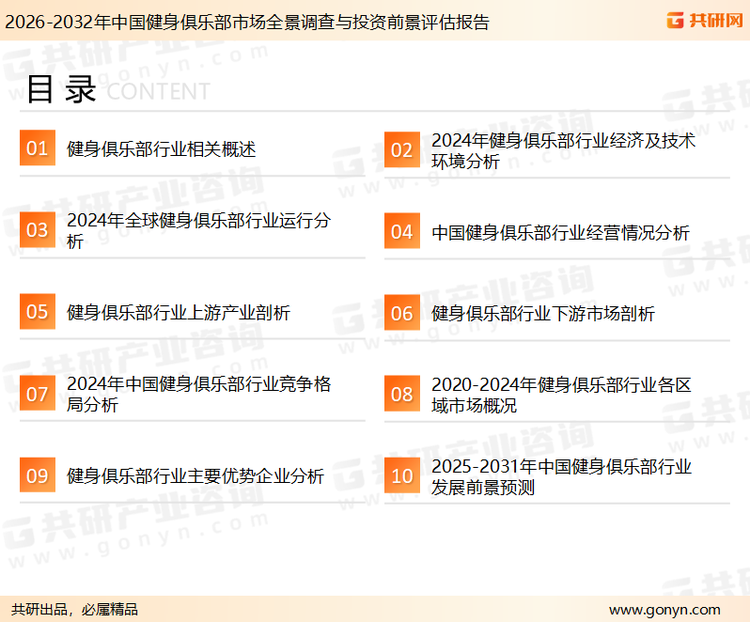Click the orange 01 chapter number badge
The width and height of the screenshot is (750, 622).
37,149
